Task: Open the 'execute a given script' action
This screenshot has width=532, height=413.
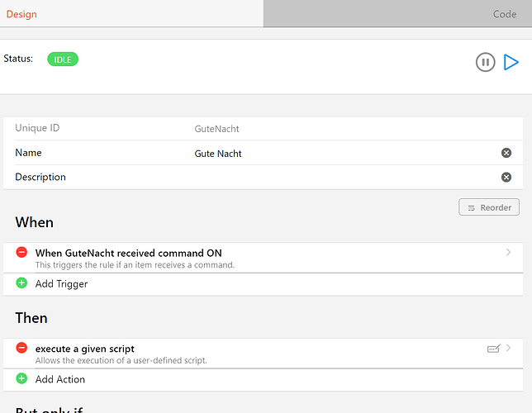Action: point(85,349)
